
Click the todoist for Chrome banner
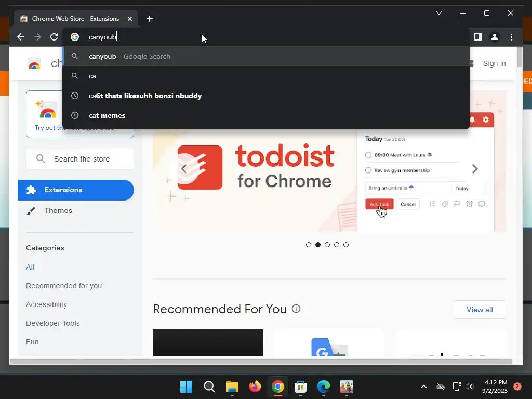point(329,180)
